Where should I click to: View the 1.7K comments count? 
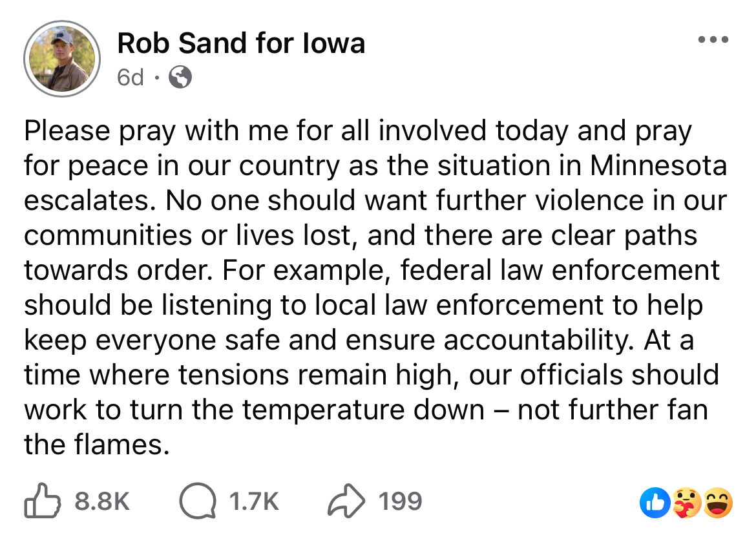255,501
